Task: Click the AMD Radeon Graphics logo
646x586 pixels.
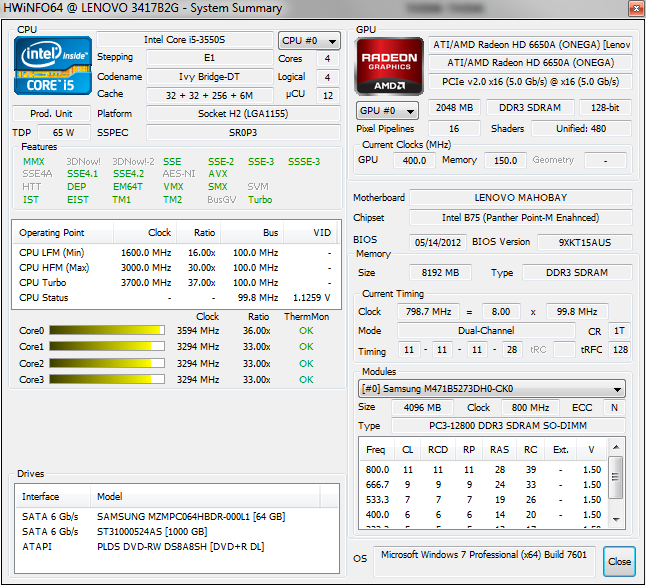Action: tap(388, 67)
